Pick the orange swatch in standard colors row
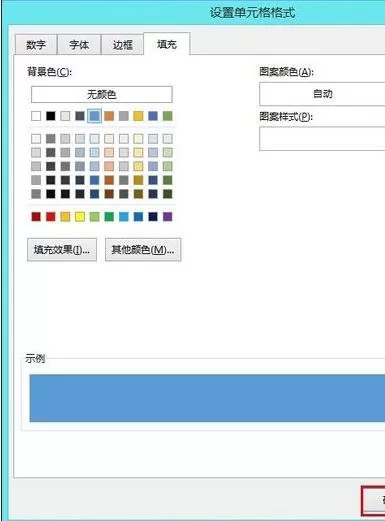This screenshot has height=521, width=385. click(x=65, y=217)
